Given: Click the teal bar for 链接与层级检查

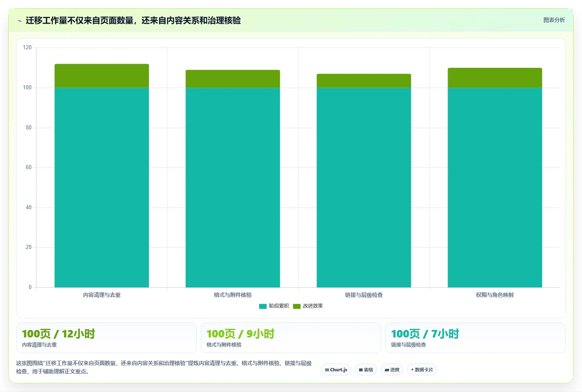Looking at the screenshot, I should [x=364, y=187].
